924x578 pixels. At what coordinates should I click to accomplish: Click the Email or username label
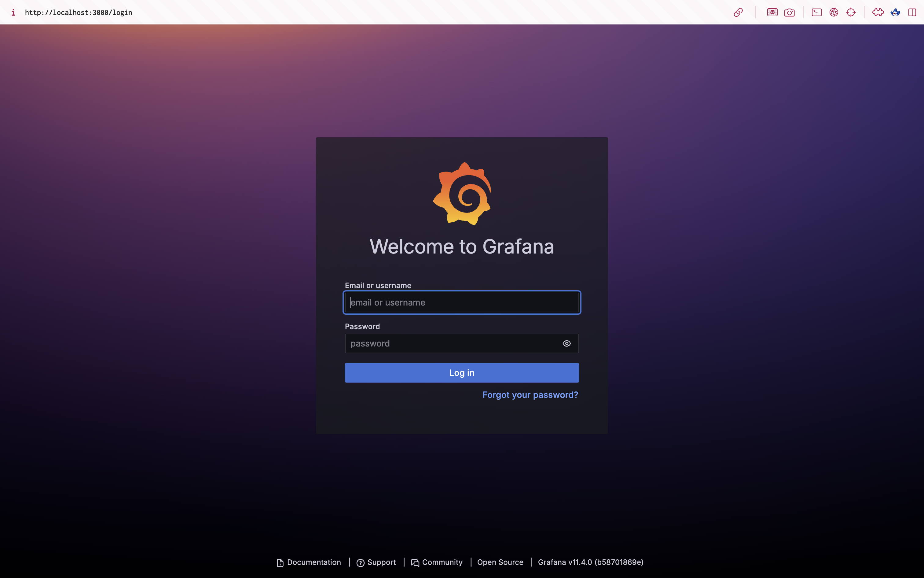tap(378, 286)
